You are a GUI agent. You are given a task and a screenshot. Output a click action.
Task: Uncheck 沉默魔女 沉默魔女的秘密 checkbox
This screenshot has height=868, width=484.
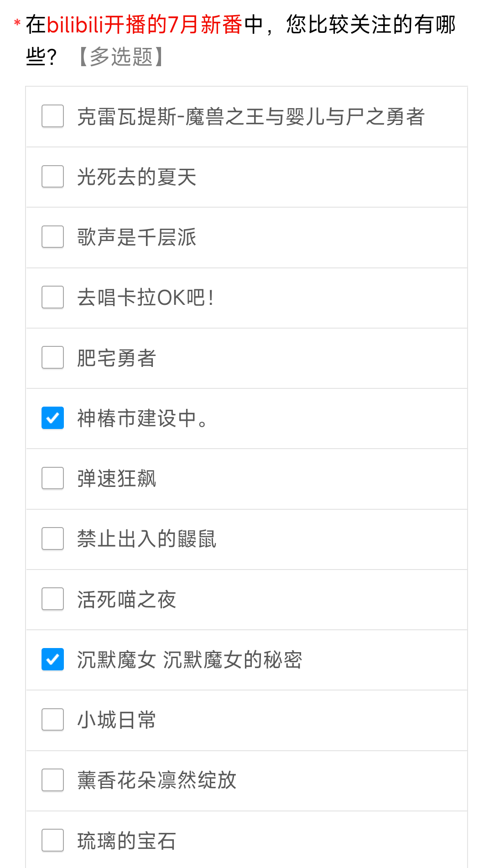tap(52, 659)
